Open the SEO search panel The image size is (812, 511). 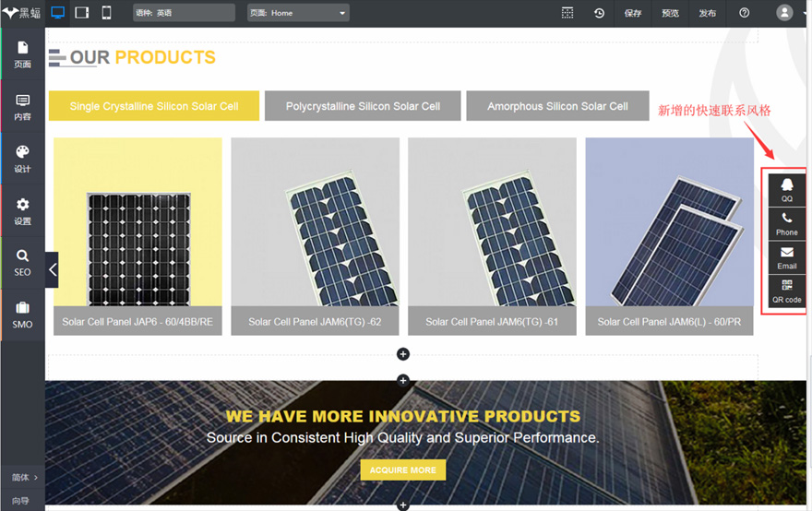pos(22,263)
